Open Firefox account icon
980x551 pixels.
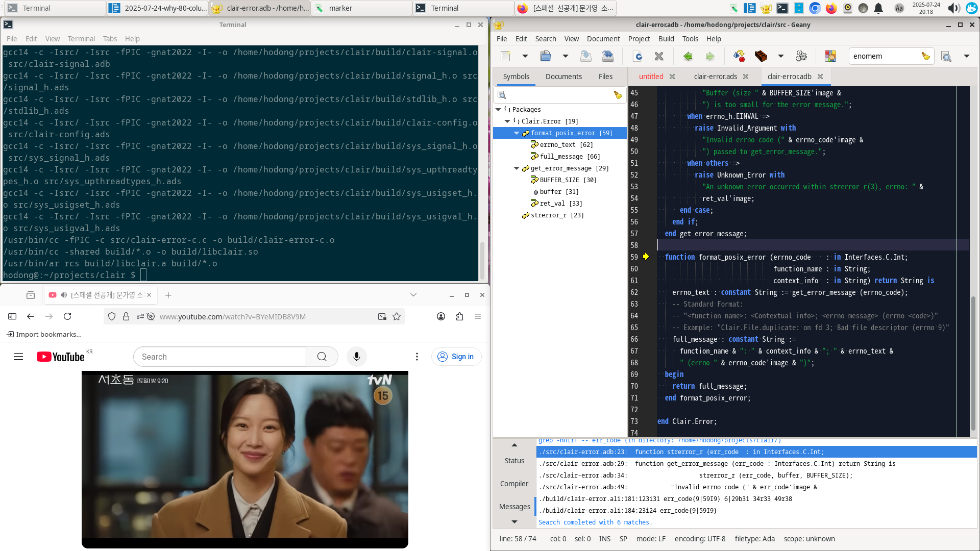click(441, 316)
